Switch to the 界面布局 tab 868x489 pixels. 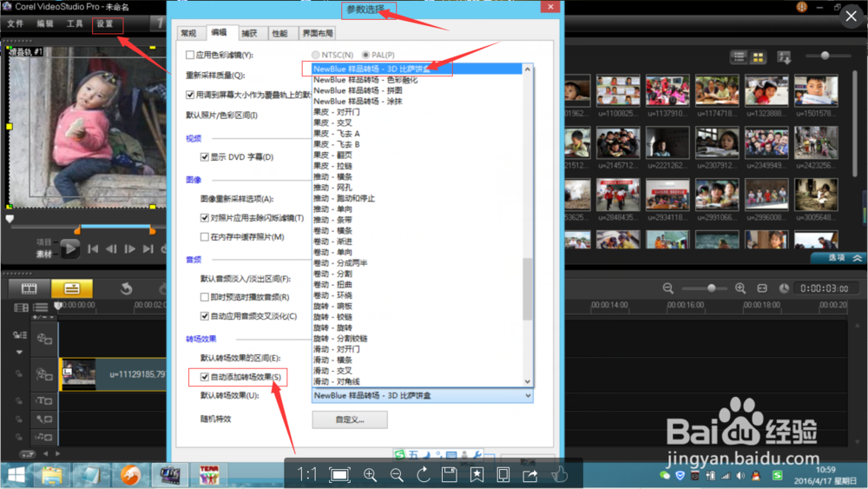[318, 33]
